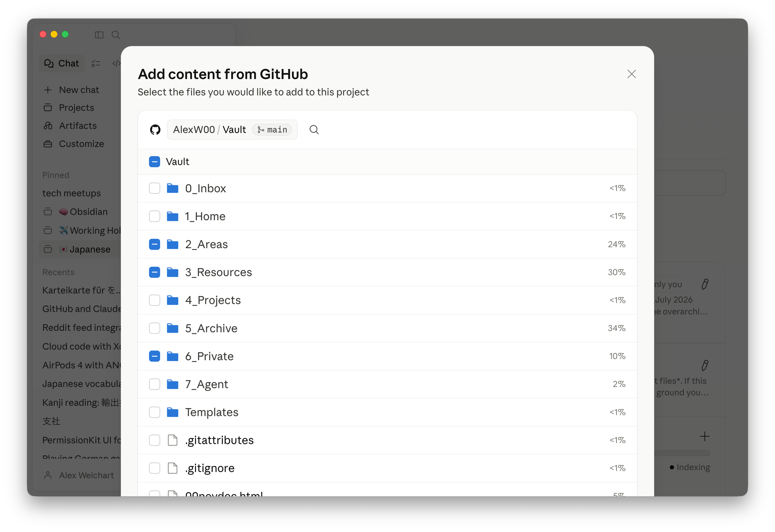The image size is (775, 532).
Task: Click the .gitattributes file icon
Action: 172,440
